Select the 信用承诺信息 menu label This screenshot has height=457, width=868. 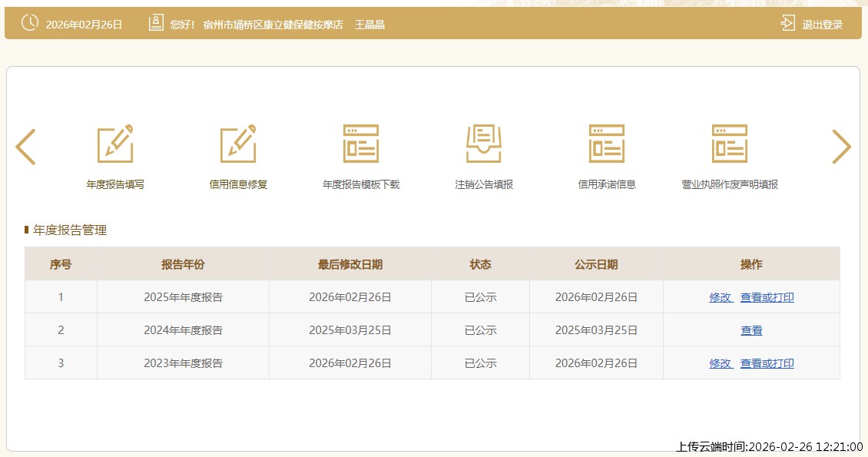(x=607, y=184)
